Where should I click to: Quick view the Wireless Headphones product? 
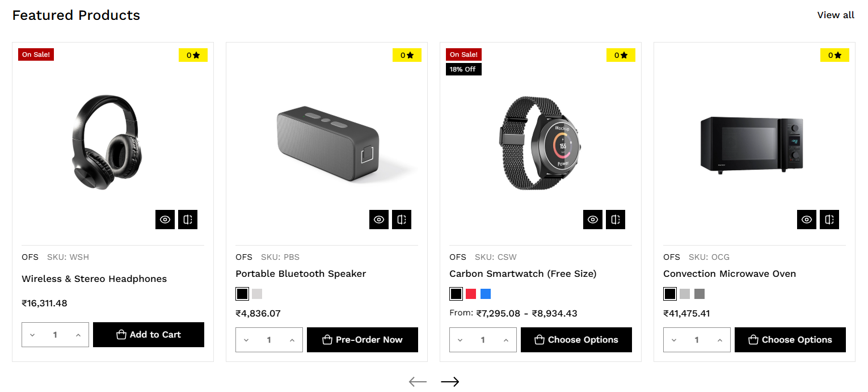click(x=165, y=220)
